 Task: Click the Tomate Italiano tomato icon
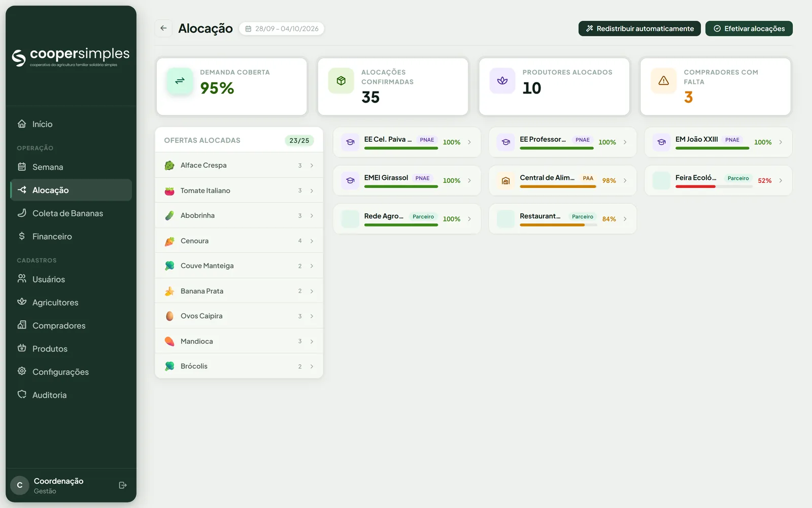click(170, 191)
